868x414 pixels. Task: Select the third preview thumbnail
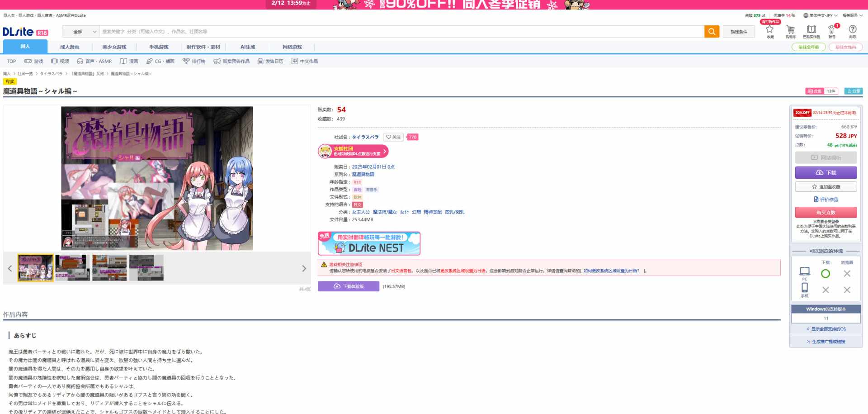coord(109,268)
